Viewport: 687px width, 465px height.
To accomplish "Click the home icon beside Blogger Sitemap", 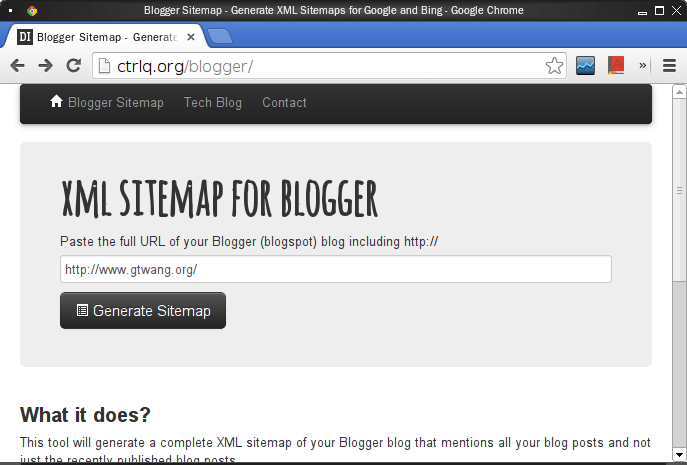I will tap(56, 101).
